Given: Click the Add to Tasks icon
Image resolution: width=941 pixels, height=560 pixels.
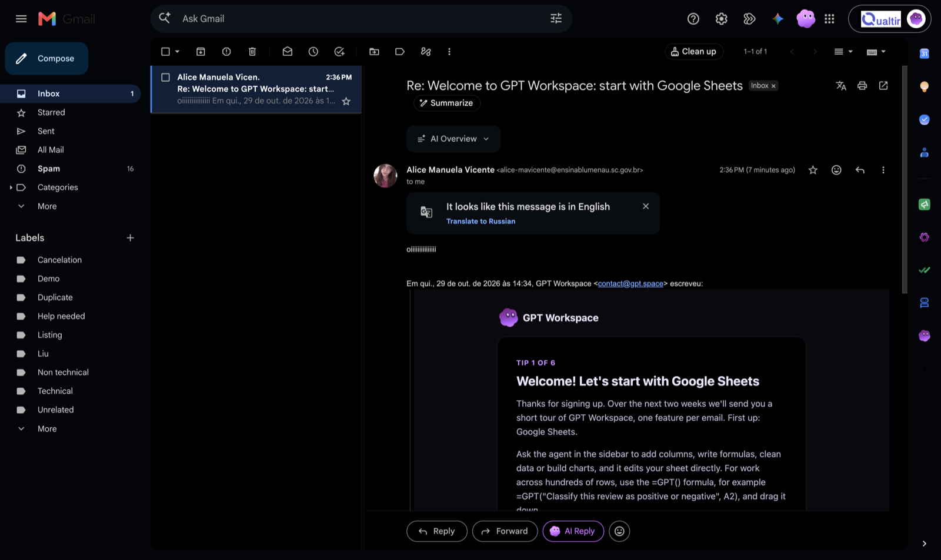Looking at the screenshot, I should (339, 52).
